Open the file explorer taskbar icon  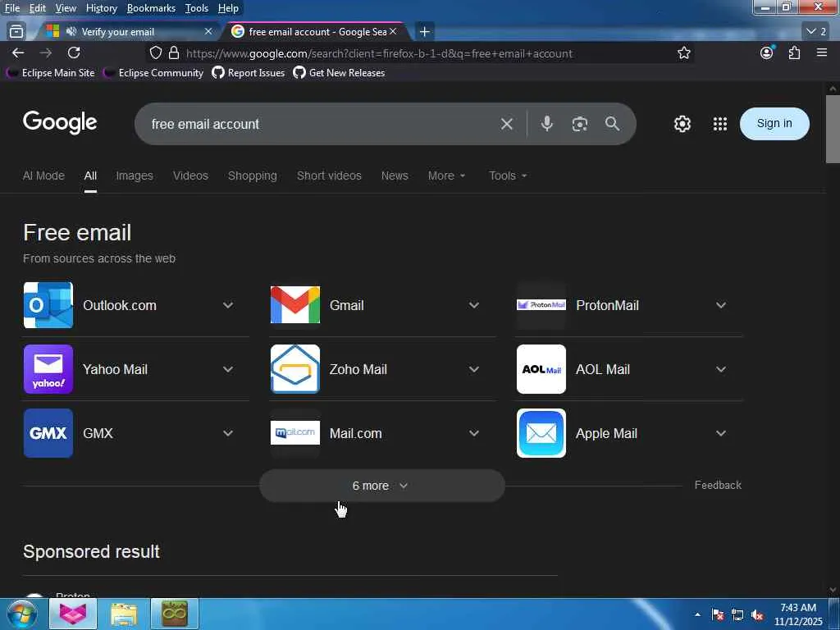click(x=124, y=614)
